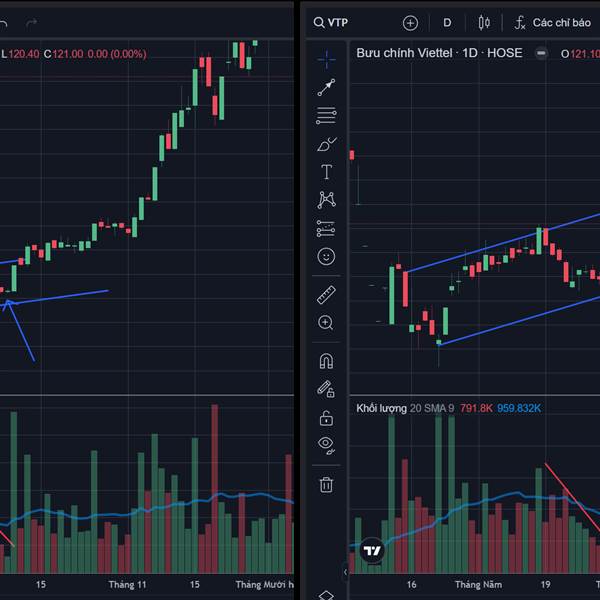This screenshot has width=600, height=600.
Task: Click the Khối lượng volume indicator label
Action: click(x=382, y=408)
